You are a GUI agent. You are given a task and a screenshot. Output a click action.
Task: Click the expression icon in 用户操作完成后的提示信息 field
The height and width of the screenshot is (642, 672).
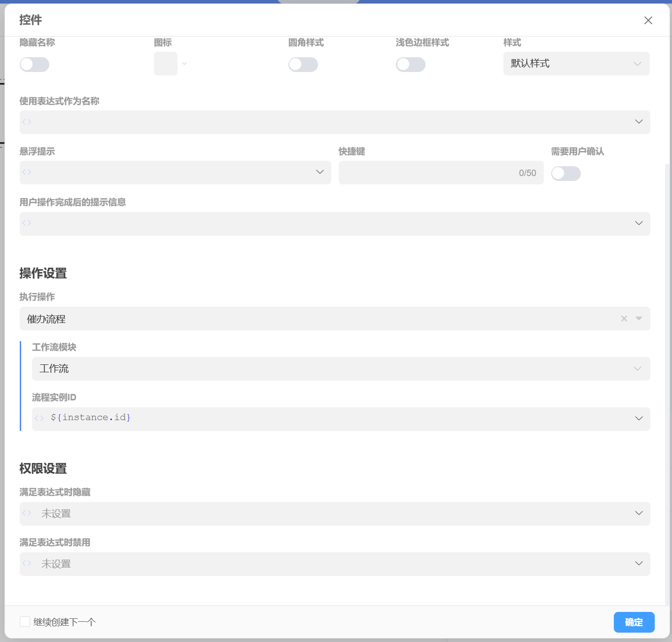click(27, 223)
